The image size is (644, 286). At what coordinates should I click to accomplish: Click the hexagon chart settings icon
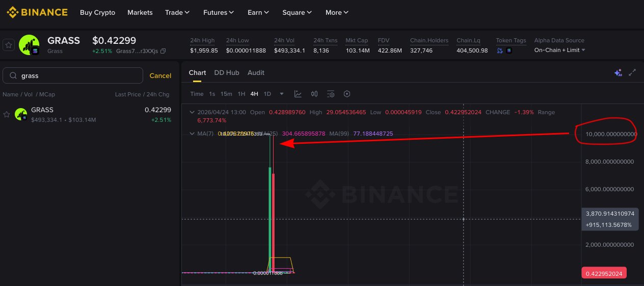click(347, 94)
